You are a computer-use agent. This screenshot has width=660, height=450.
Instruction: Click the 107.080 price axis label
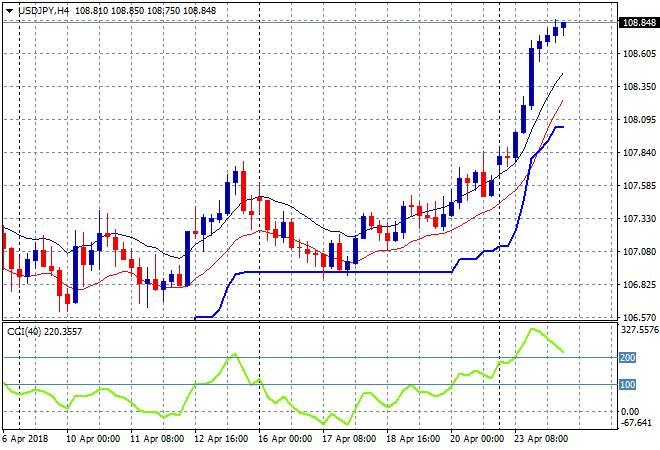click(639, 251)
